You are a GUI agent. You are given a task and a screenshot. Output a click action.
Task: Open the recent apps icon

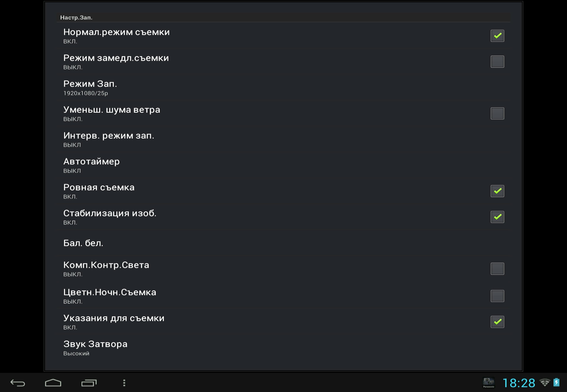click(89, 383)
